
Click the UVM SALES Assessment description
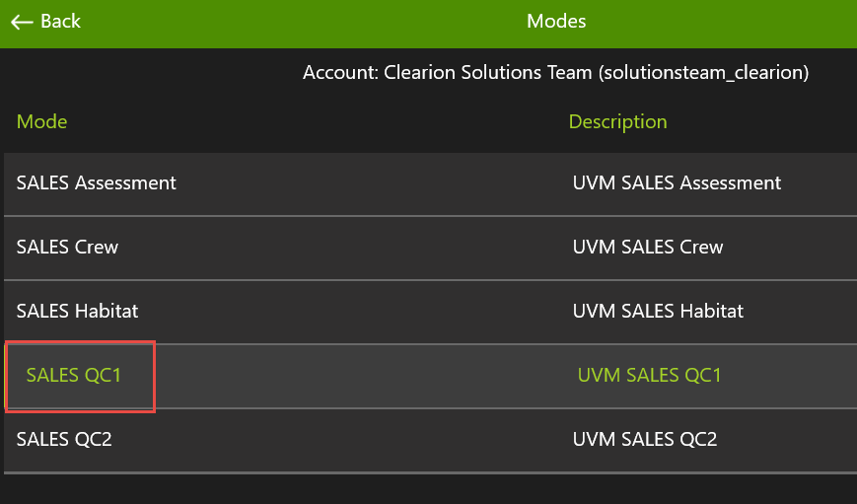[677, 182]
